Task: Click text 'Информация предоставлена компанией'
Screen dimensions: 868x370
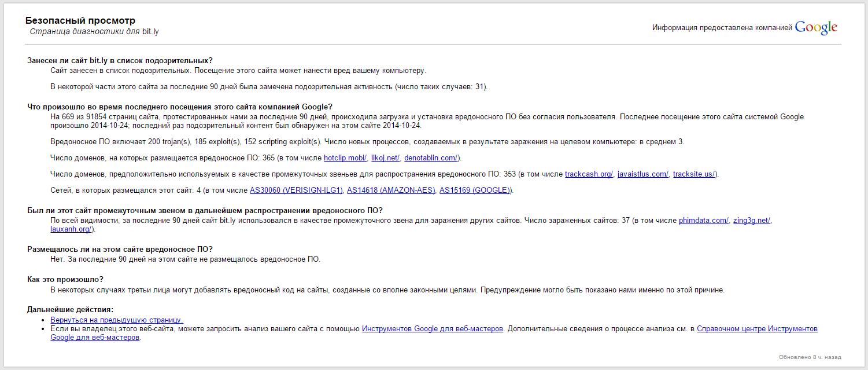Action: tap(722, 28)
